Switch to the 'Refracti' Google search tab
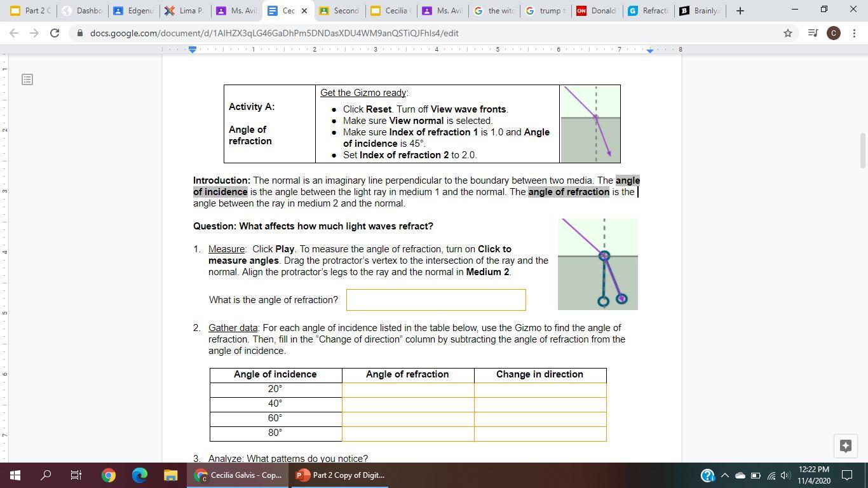The height and width of the screenshot is (488, 868). pos(648,11)
